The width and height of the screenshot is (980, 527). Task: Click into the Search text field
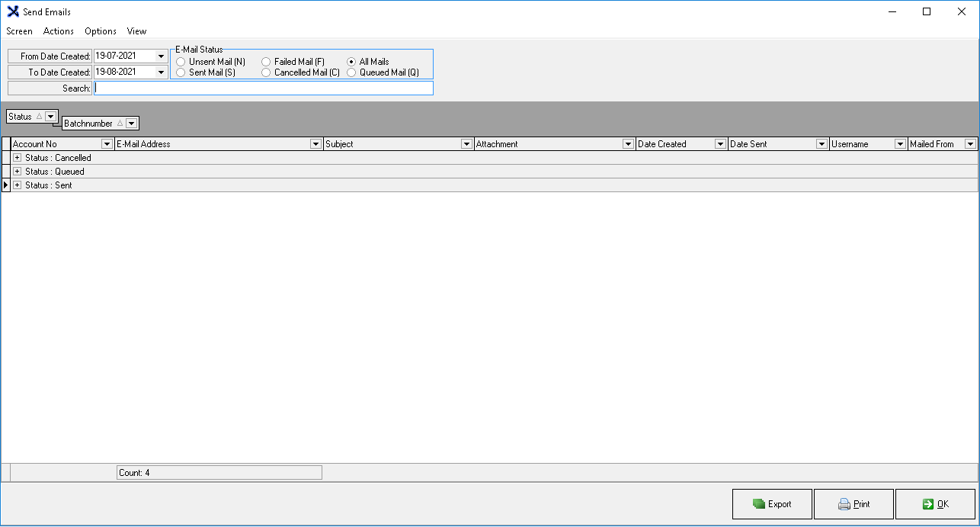pyautogui.click(x=263, y=88)
